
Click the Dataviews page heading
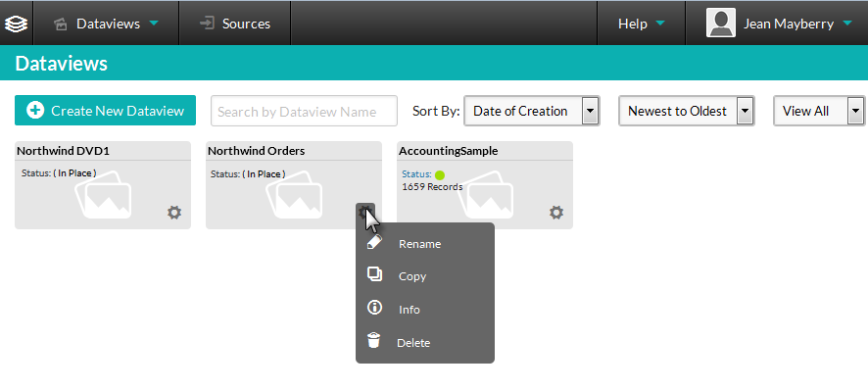[x=62, y=63]
